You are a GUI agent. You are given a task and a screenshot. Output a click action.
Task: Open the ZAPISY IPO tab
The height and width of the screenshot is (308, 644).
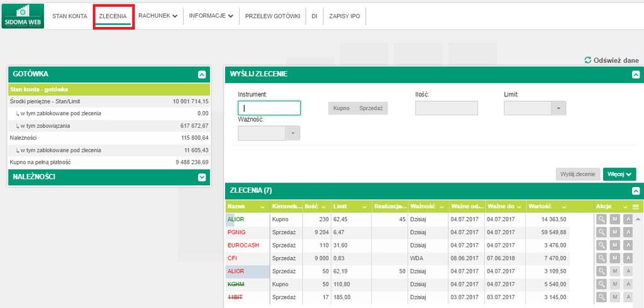click(x=344, y=16)
